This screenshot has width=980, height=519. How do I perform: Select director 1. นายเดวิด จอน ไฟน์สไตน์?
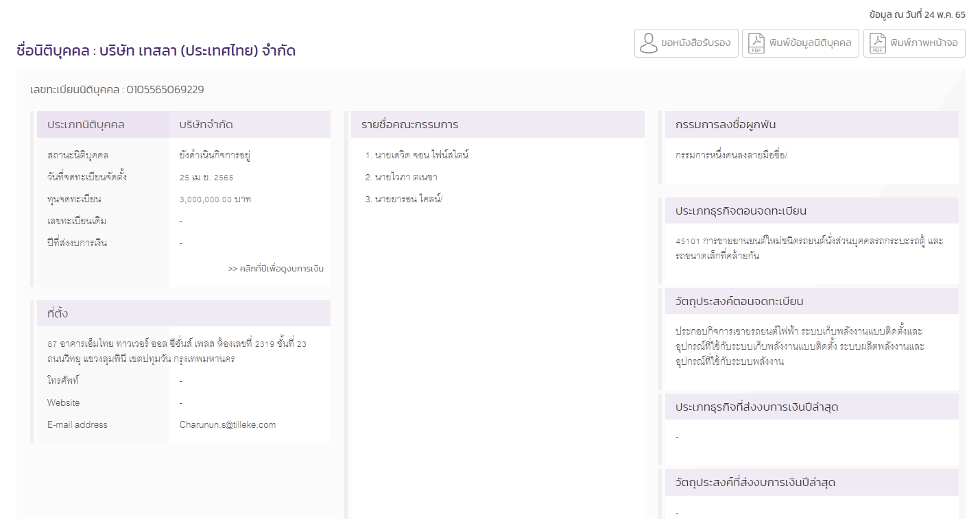(418, 155)
